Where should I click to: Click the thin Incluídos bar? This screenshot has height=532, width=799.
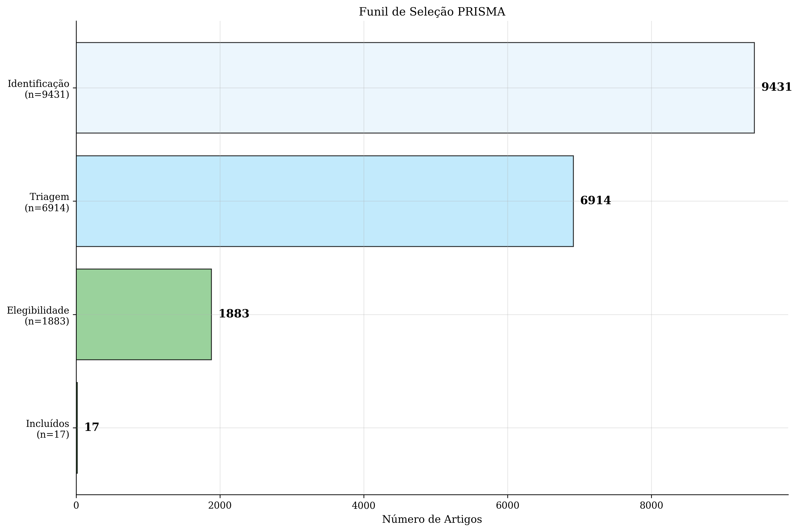[77, 428]
